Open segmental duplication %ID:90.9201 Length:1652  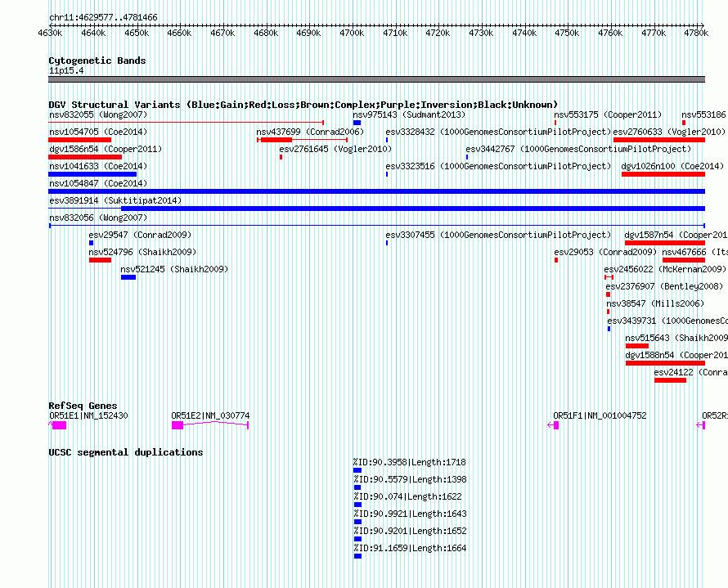(x=357, y=539)
